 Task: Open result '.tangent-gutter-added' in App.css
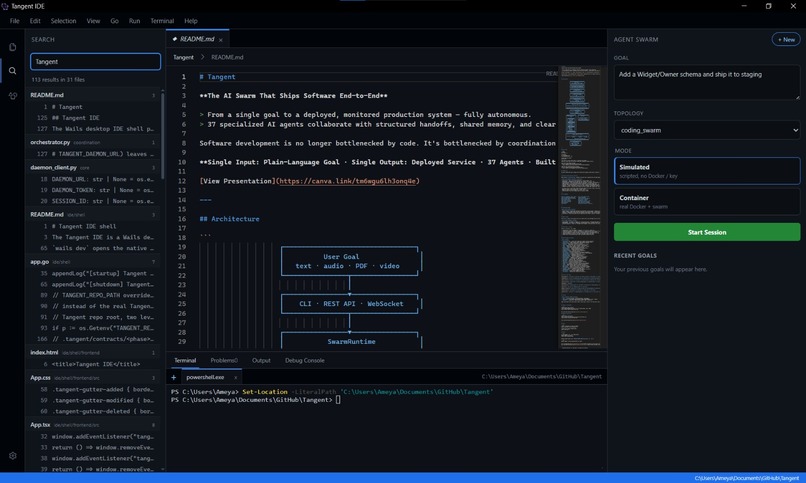pyautogui.click(x=93, y=389)
